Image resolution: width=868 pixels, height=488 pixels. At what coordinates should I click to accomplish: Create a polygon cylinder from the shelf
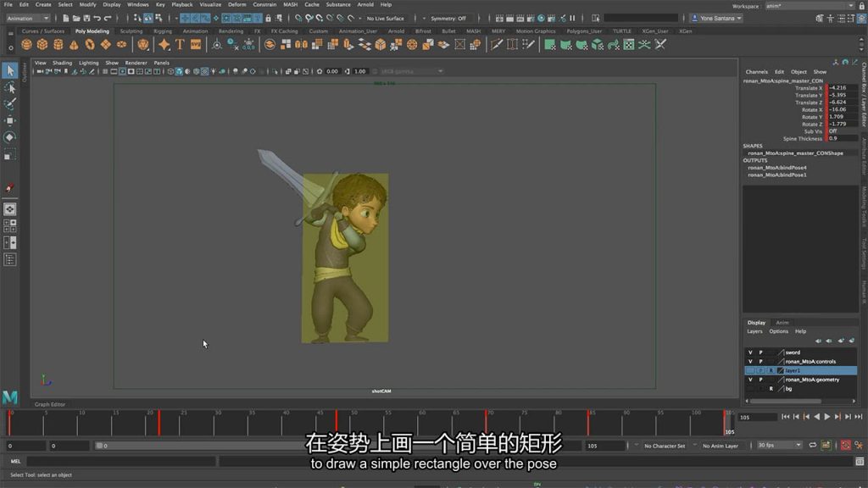[58, 45]
